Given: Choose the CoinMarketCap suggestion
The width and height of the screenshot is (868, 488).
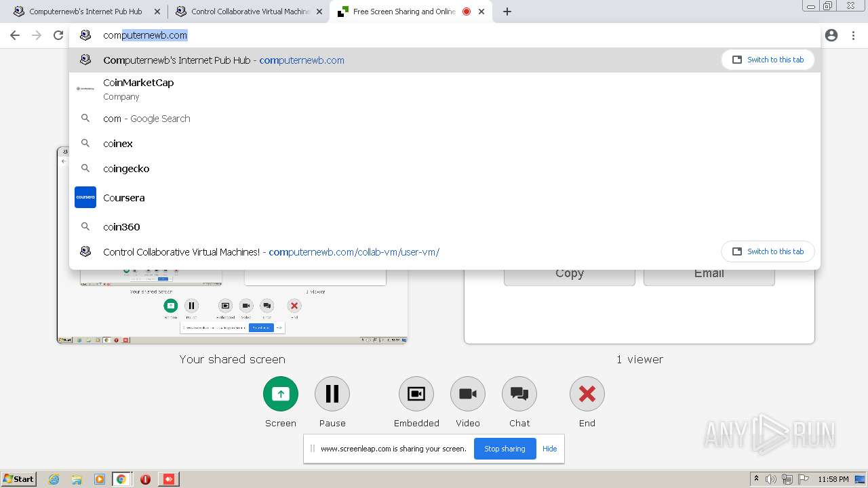Looking at the screenshot, I should (444, 89).
